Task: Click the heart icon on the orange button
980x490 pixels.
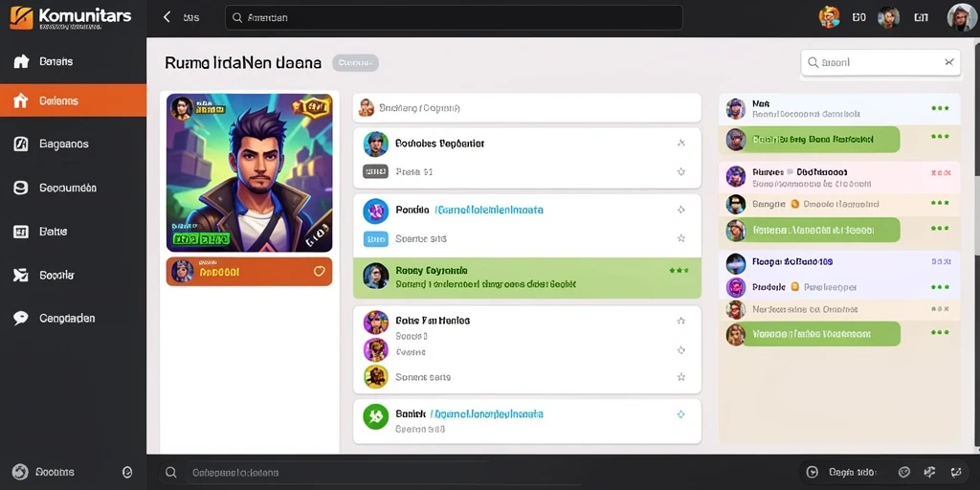Action: click(x=320, y=271)
